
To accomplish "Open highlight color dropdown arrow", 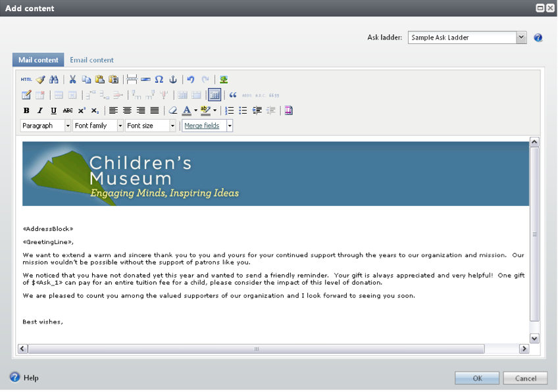I will pyautogui.click(x=215, y=110).
